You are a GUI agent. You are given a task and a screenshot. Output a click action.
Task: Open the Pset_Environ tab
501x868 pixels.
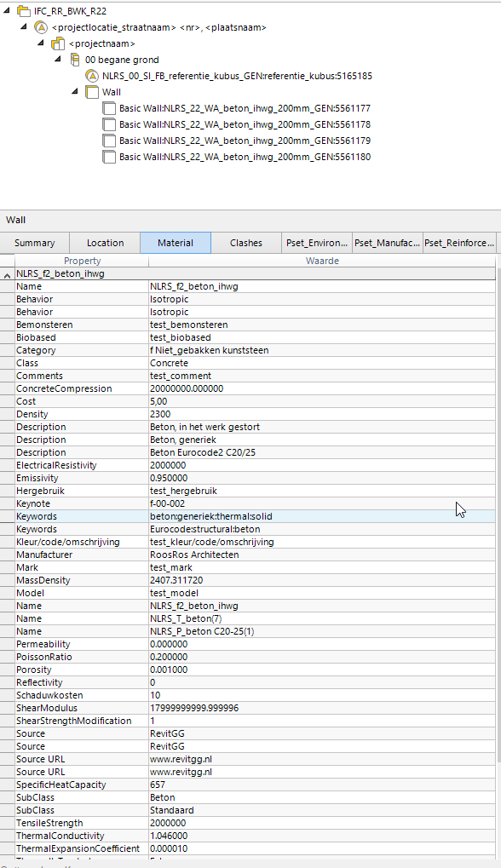click(x=316, y=242)
